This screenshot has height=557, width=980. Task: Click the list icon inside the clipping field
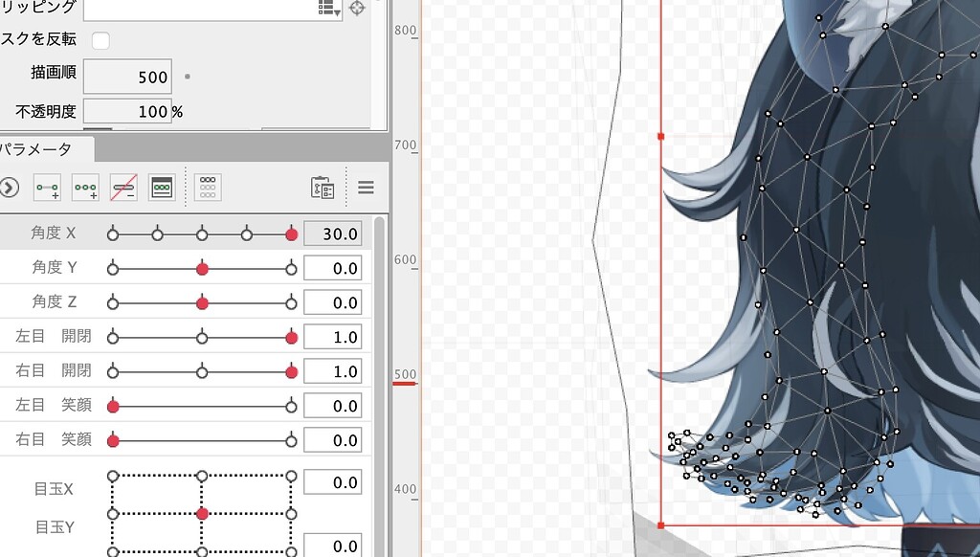pyautogui.click(x=324, y=8)
